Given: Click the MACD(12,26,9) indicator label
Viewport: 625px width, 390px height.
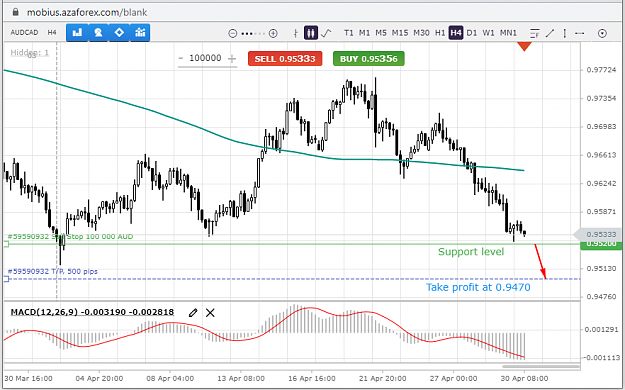Looking at the screenshot, I should click(x=92, y=312).
